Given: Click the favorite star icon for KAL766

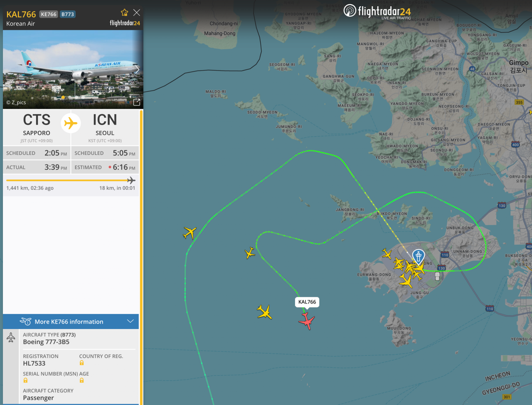Looking at the screenshot, I should 124,12.
